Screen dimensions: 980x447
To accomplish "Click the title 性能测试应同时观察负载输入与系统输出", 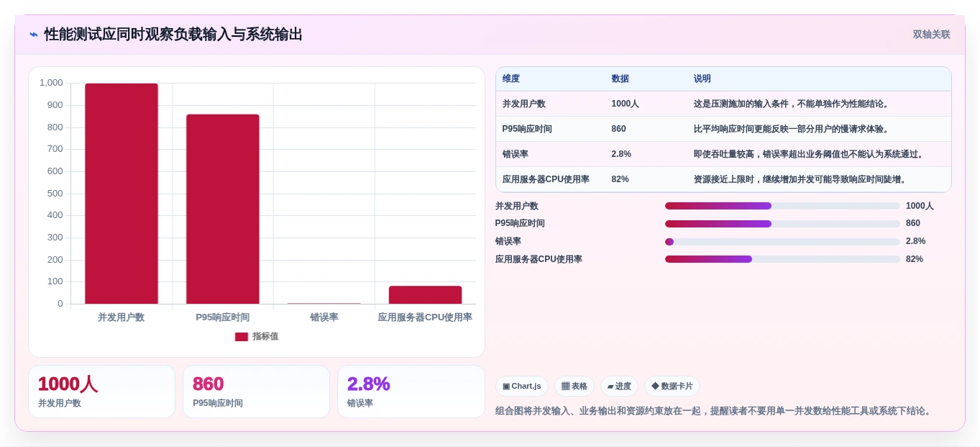I will click(173, 35).
